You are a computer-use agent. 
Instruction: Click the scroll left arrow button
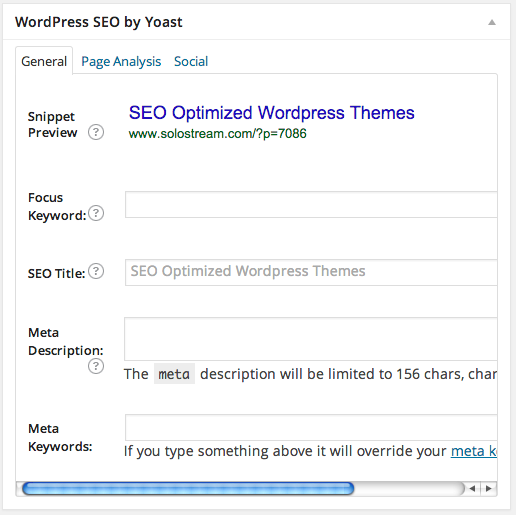pos(472,489)
